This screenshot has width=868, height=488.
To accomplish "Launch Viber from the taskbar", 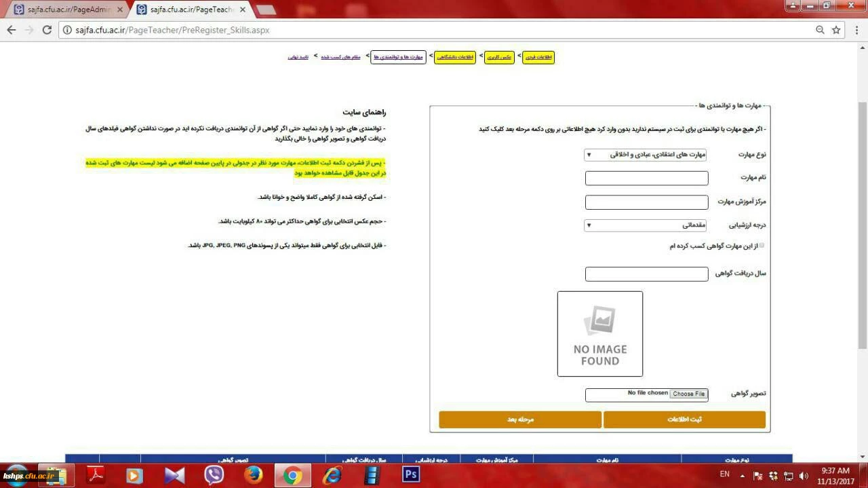I will pyautogui.click(x=214, y=475).
